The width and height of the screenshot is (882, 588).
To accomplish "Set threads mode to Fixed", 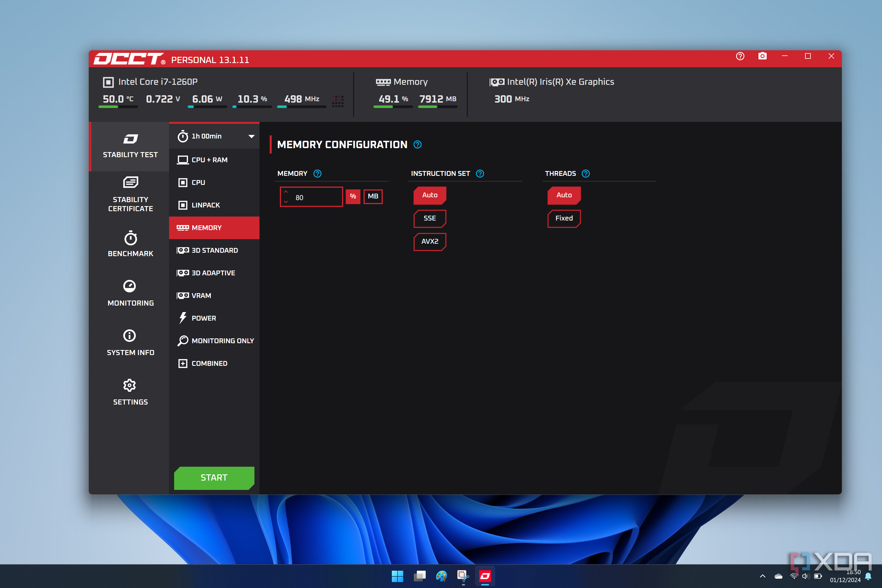I will (564, 218).
